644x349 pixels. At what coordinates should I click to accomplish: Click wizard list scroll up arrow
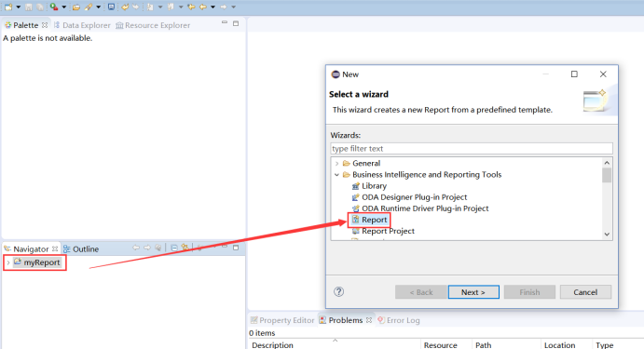click(x=607, y=163)
